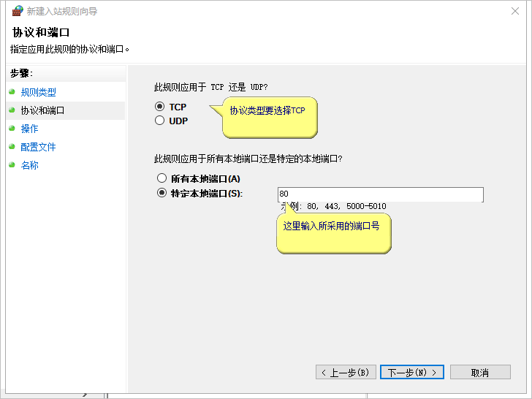Cancel the wizard with 取消
The image size is (532, 399).
(x=480, y=373)
